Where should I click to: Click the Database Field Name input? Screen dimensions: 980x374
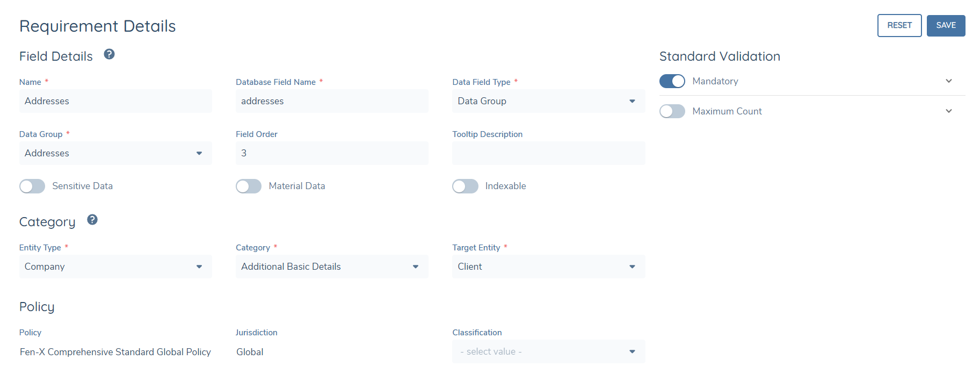point(331,101)
